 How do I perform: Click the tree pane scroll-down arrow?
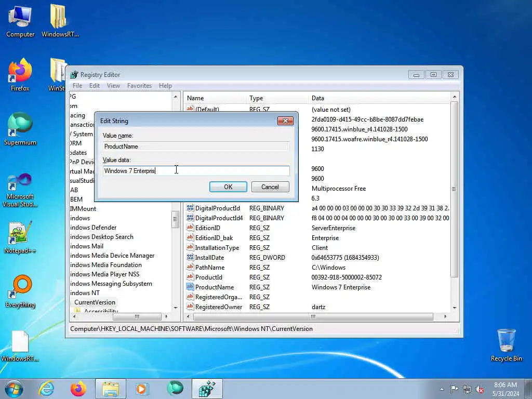176,308
